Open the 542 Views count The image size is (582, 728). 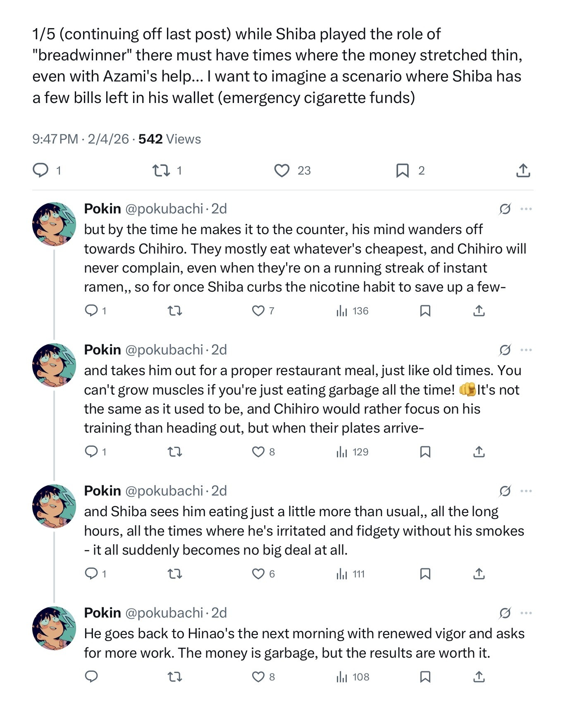(x=169, y=139)
